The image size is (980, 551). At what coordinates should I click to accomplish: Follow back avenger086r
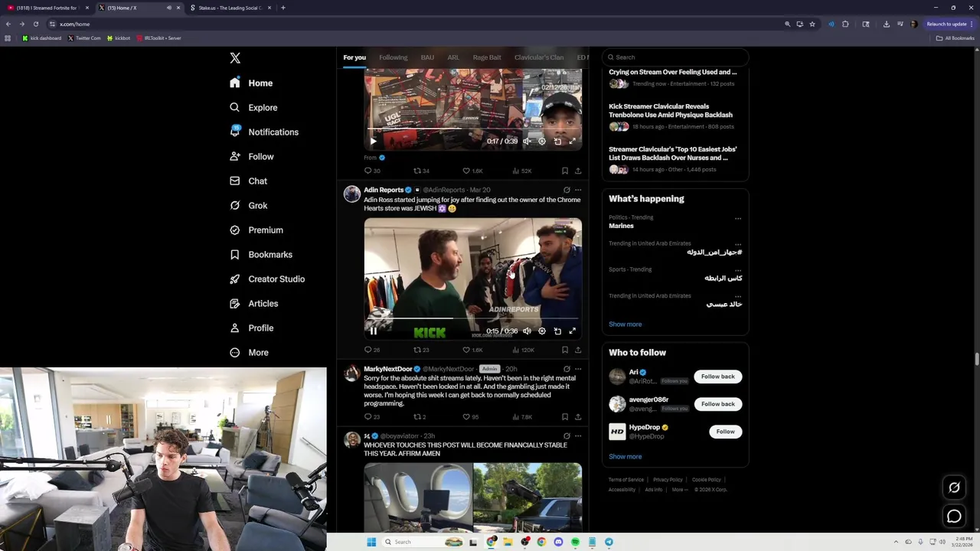point(717,404)
